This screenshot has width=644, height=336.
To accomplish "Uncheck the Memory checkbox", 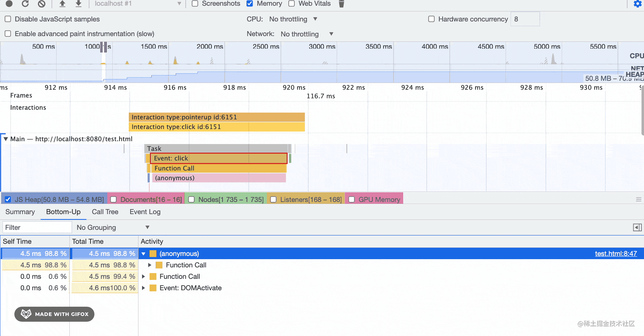I will coord(250,4).
